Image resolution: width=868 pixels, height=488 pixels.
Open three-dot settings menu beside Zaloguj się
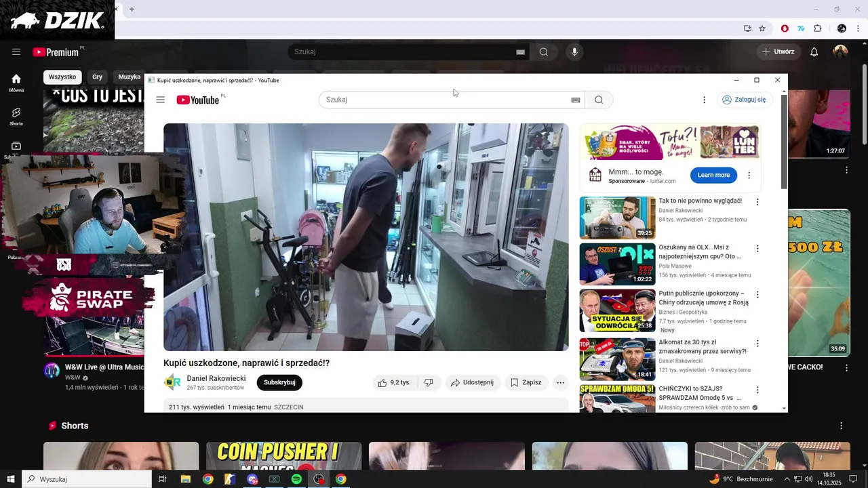[704, 100]
